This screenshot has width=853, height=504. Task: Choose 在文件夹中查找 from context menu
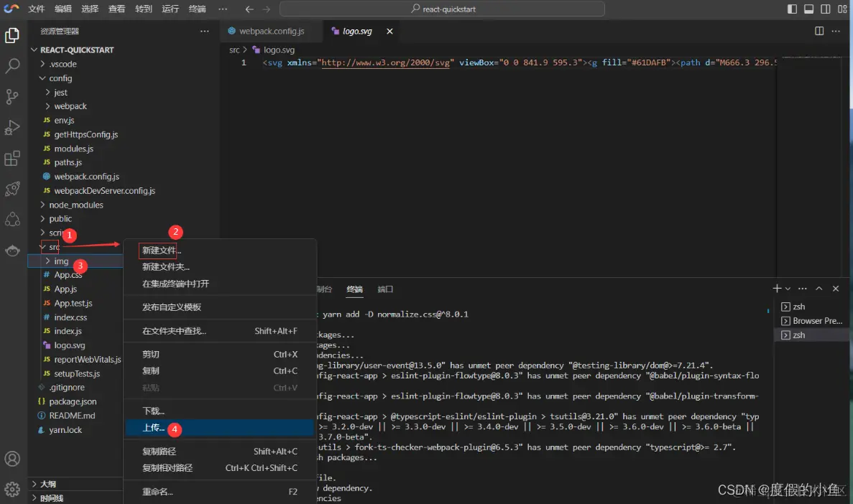220,331
